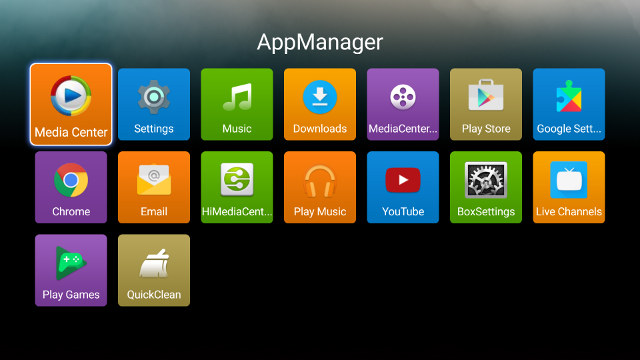Screen dimensions: 640x360
Task: Open the QuickClean broom app
Action: (x=154, y=270)
